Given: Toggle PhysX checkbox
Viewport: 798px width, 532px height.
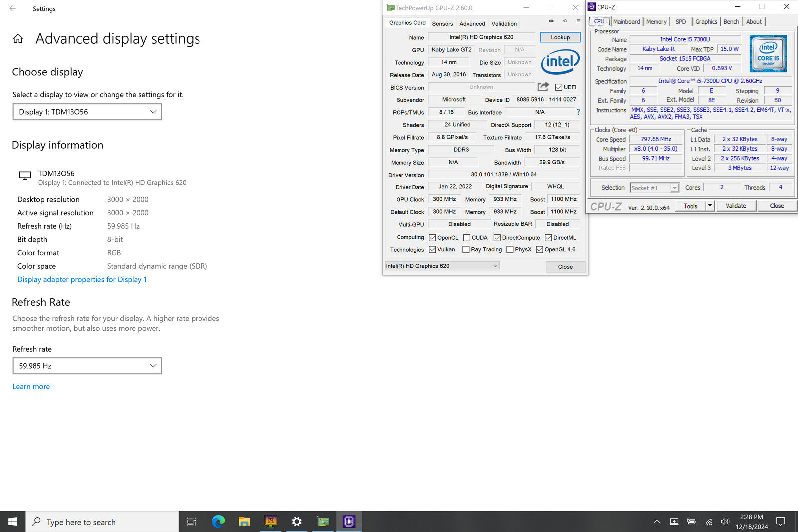Looking at the screenshot, I should (510, 249).
